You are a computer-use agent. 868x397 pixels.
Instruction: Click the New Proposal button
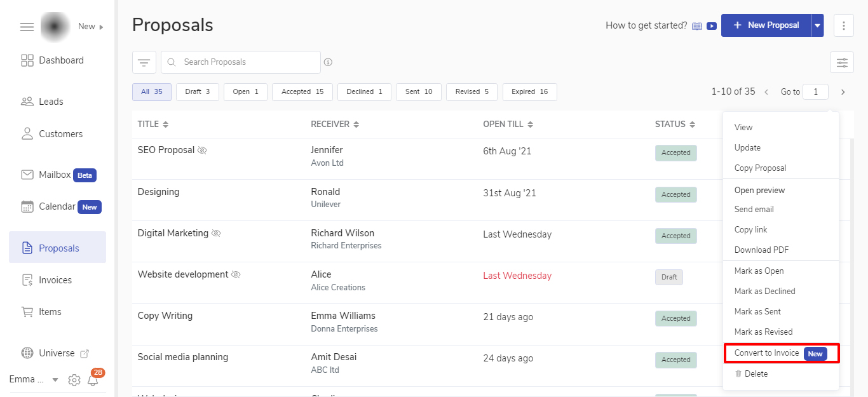pyautogui.click(x=766, y=25)
